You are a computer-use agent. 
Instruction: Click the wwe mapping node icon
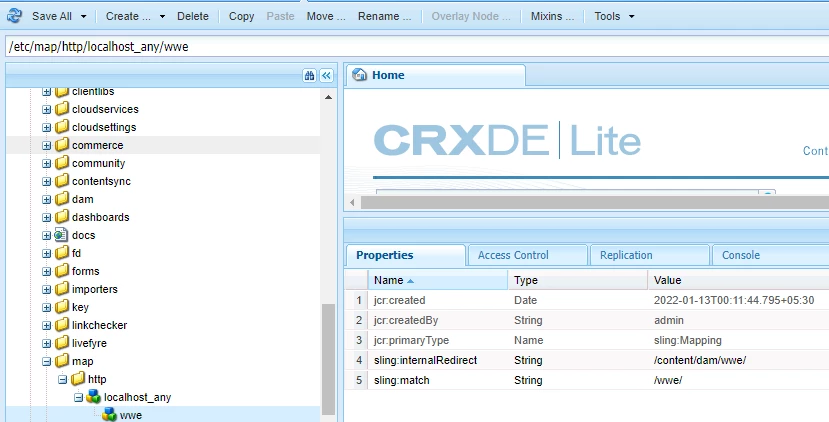tap(109, 415)
